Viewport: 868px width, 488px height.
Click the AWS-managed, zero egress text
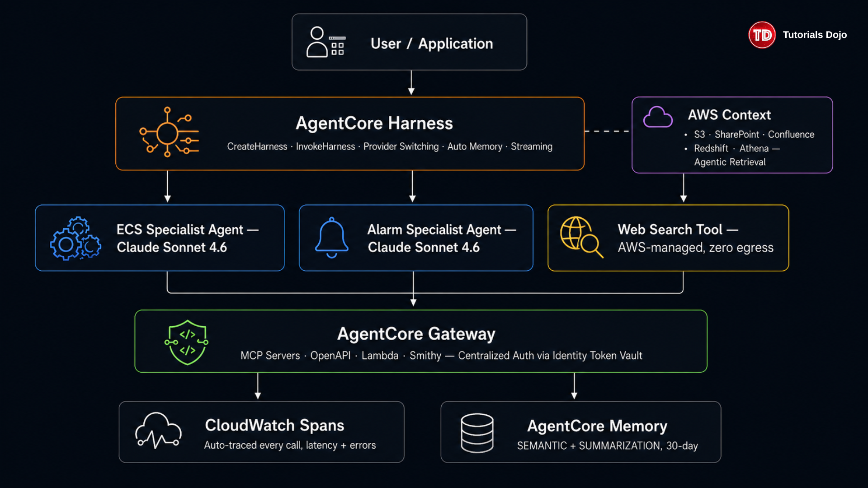pyautogui.click(x=696, y=248)
